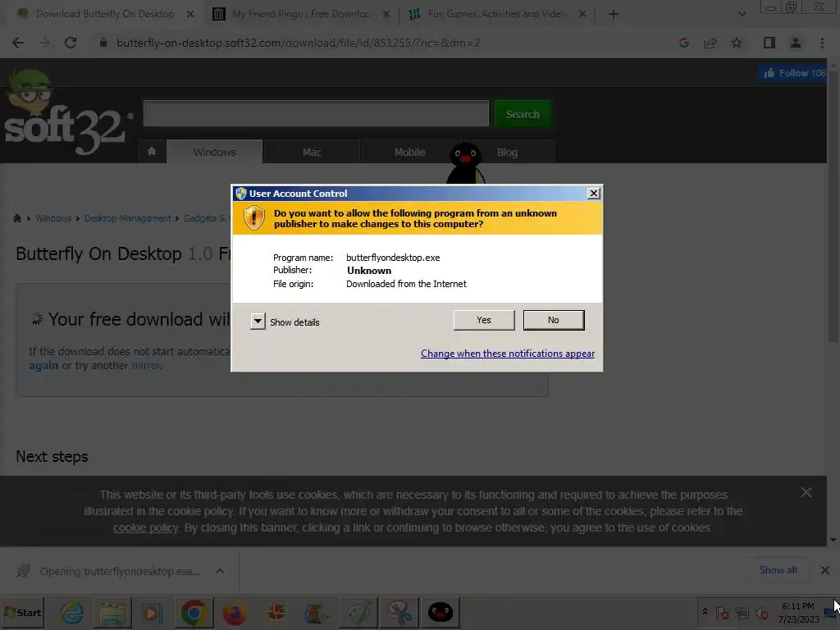Viewport: 840px width, 630px height.
Task: Click the 'mirror' link
Action: tap(146, 365)
